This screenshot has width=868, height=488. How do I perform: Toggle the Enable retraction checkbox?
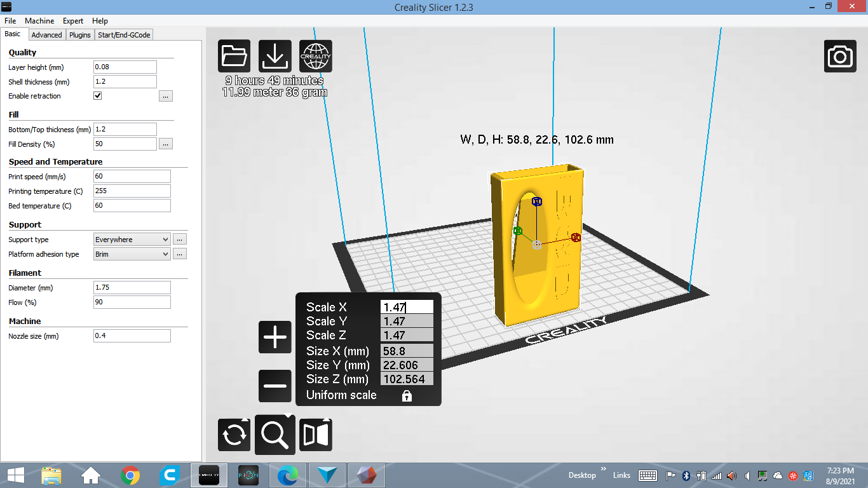coord(98,96)
